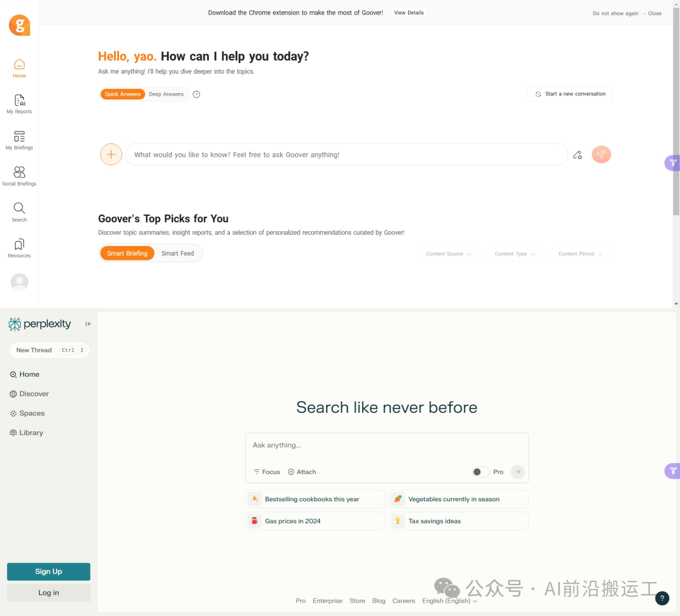The width and height of the screenshot is (680, 616).
Task: Go to Spaces in Perplexity sidebar
Action: pyautogui.click(x=27, y=413)
